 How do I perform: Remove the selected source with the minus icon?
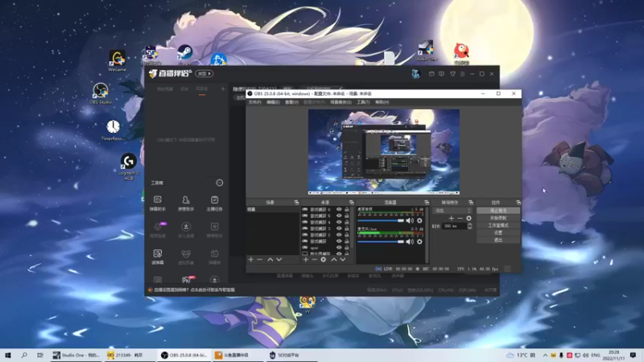314,259
